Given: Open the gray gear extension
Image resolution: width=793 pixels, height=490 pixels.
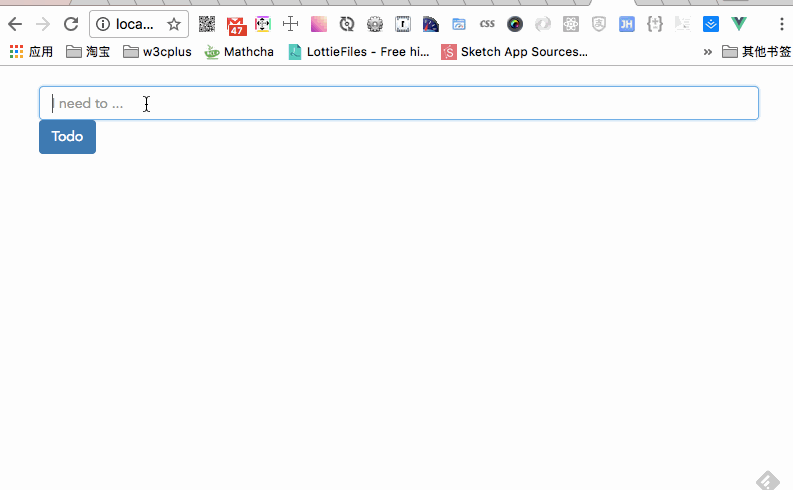Looking at the screenshot, I should [x=375, y=24].
